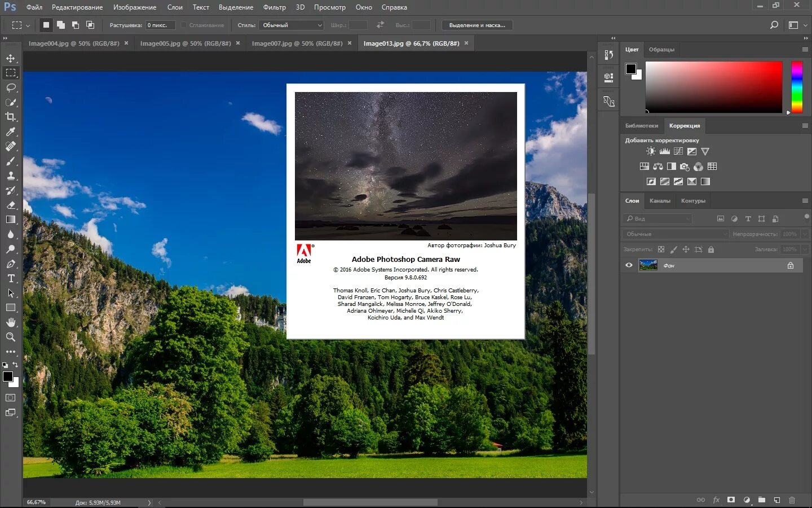The height and width of the screenshot is (508, 812).
Task: Select the Rectangular Marquee tool in left toolbar
Action: pyautogui.click(x=11, y=73)
